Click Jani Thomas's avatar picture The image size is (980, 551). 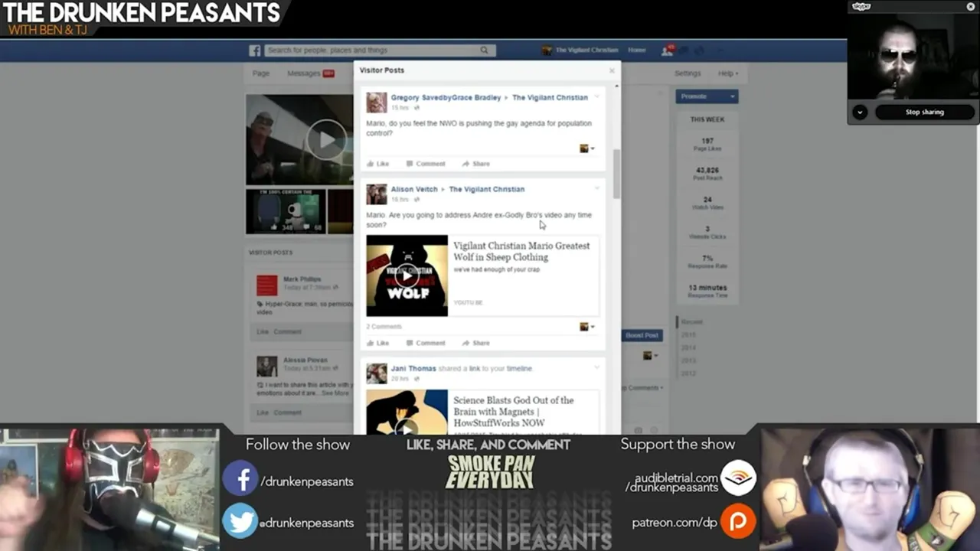[x=376, y=373]
